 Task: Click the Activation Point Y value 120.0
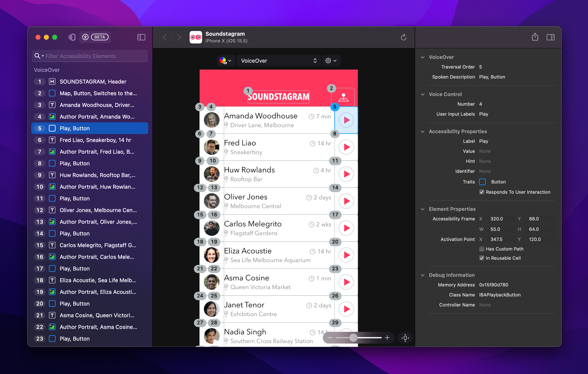click(535, 239)
